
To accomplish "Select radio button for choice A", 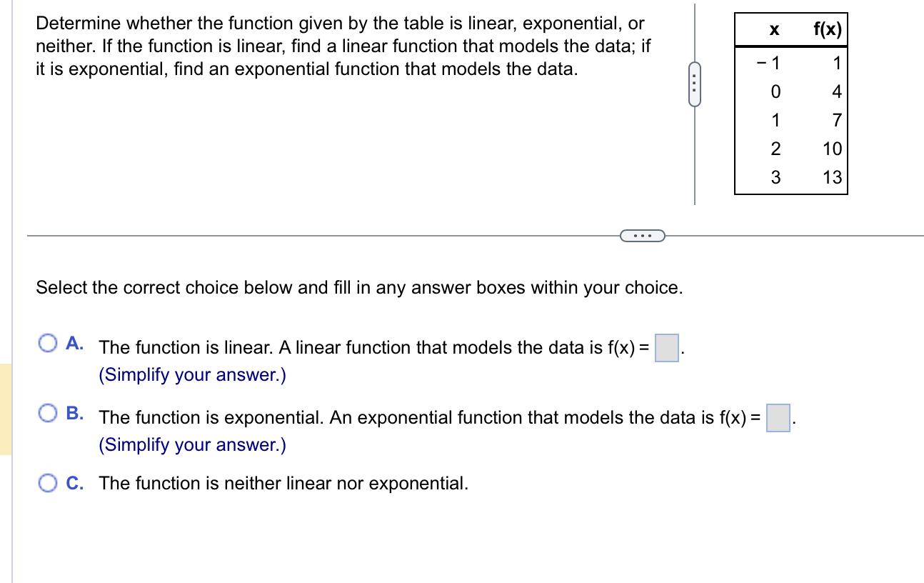I will [x=48, y=344].
